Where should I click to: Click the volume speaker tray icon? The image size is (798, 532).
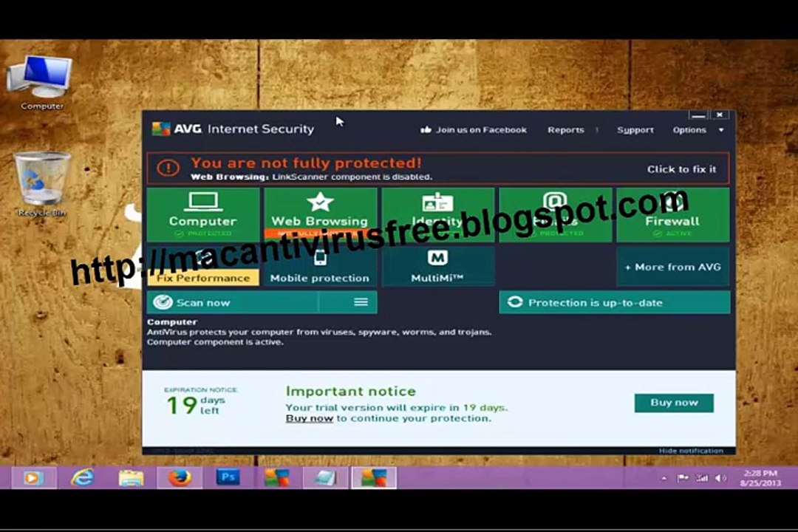(x=720, y=478)
